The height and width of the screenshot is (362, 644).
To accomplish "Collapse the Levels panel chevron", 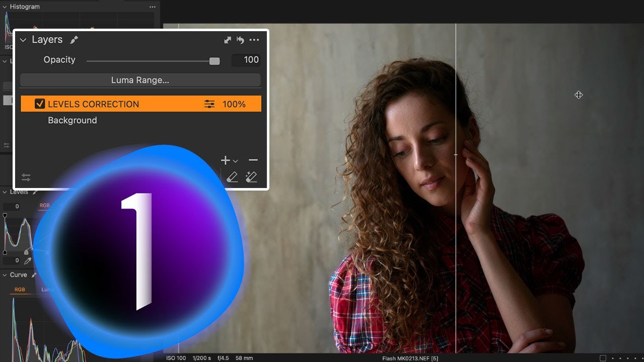I will coord(5,192).
